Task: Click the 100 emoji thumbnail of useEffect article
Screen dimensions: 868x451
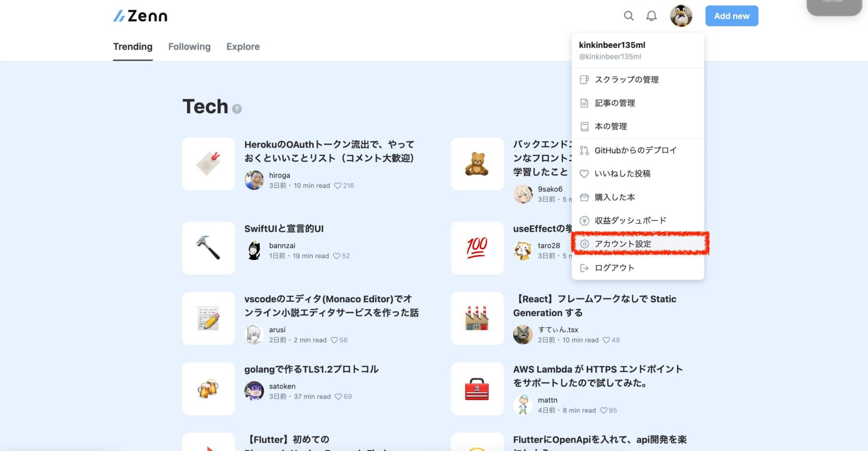Action: coord(477,248)
